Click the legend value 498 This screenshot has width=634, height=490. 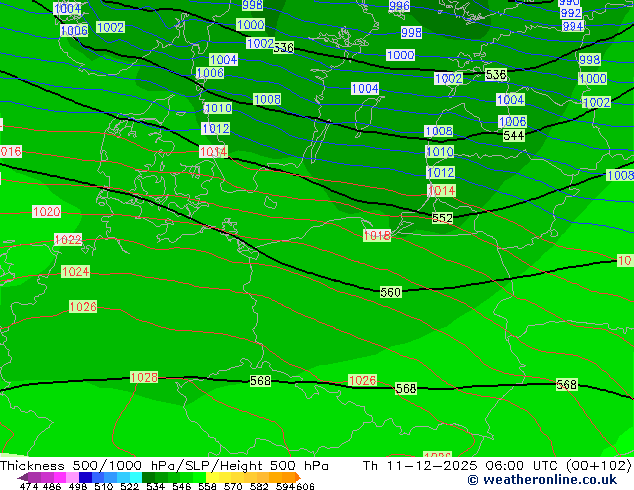click(x=78, y=486)
